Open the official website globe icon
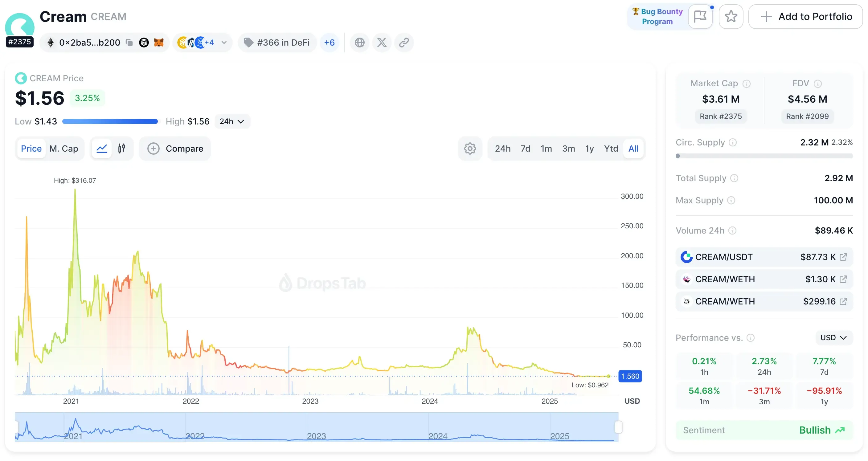 pyautogui.click(x=359, y=43)
